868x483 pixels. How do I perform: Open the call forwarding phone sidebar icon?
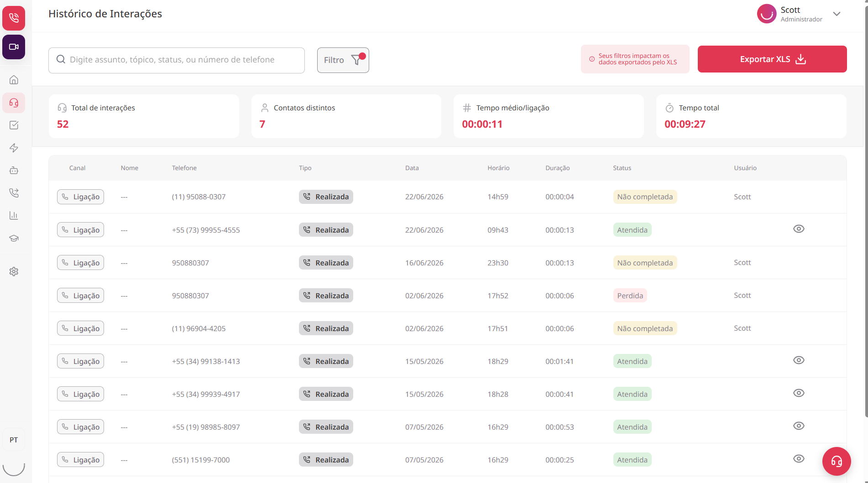(x=14, y=193)
